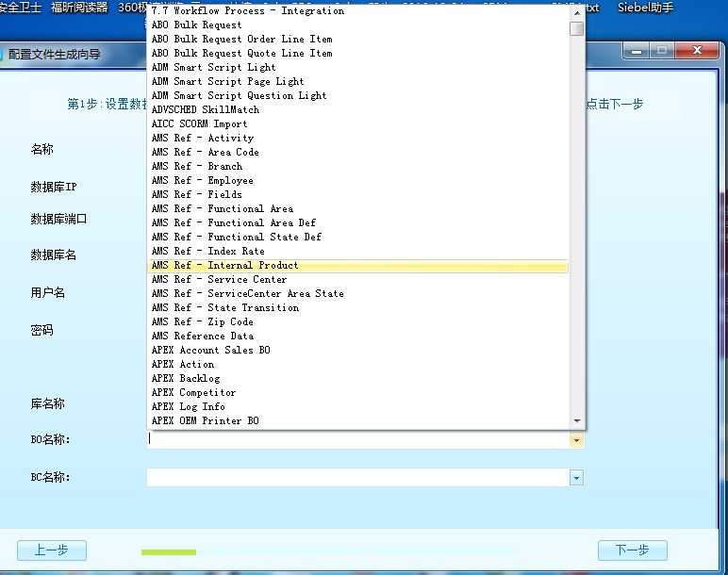Pick 'ADVSCHED SkillMatch' option
Viewport: 728px width, 575px height.
[357, 109]
